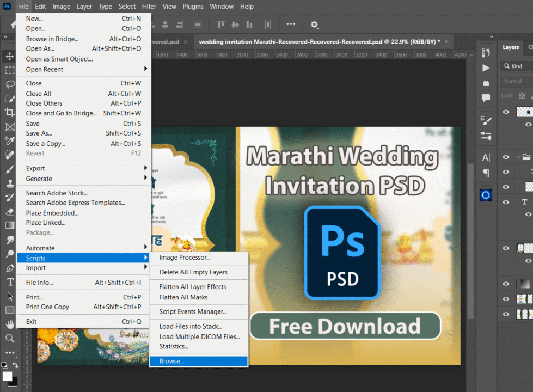Open the Paragraph panel icon

[486, 173]
